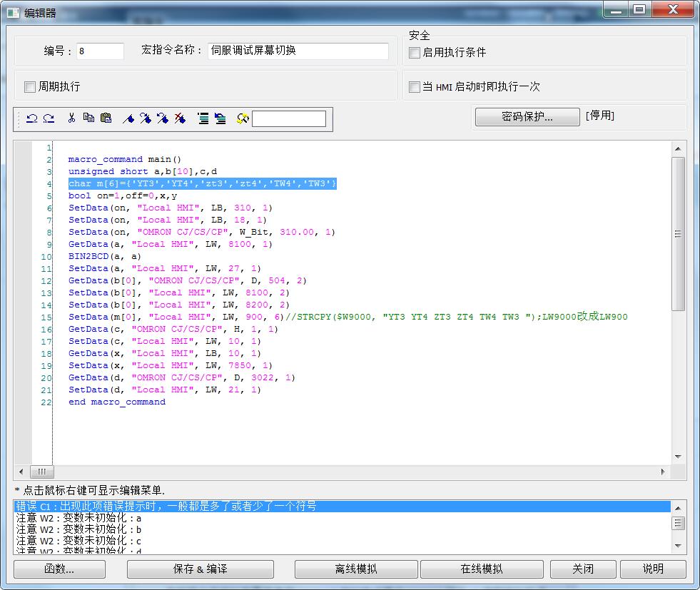The image size is (700, 590).
Task: Toggle bookmark with the first blue flag icon
Action: (x=128, y=119)
